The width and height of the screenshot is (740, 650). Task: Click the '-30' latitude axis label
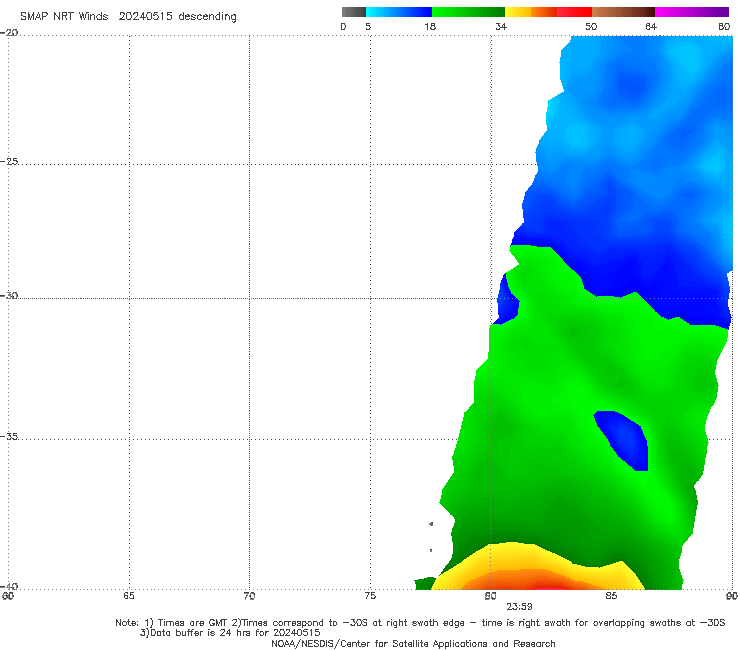9,295
